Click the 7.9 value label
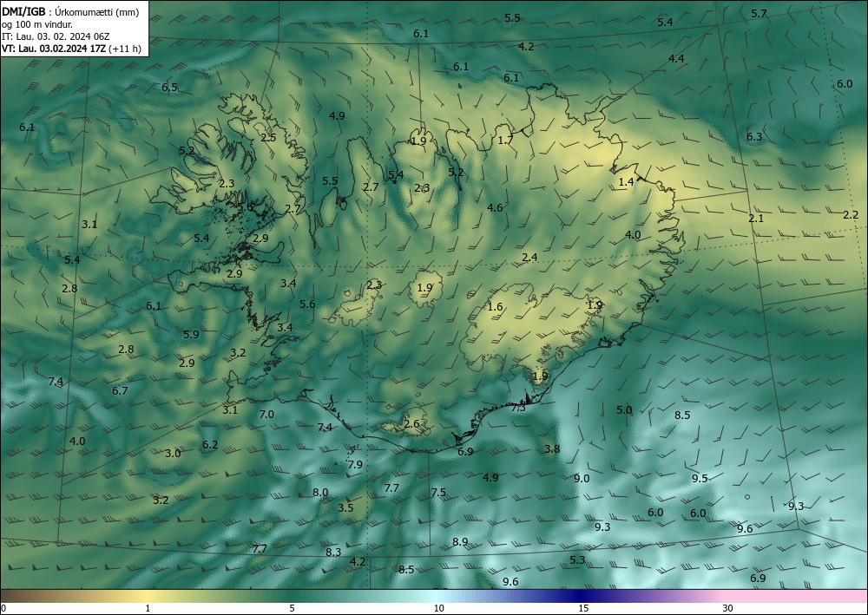This screenshot has width=868, height=615. tap(355, 465)
